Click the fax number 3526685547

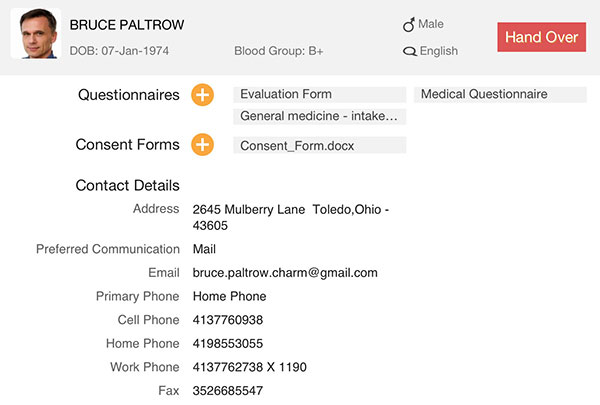228,390
